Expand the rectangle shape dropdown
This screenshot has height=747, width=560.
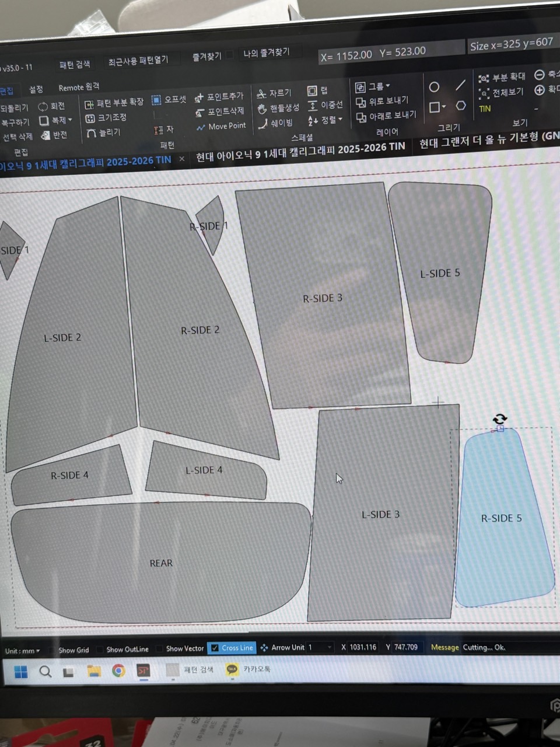pos(444,107)
